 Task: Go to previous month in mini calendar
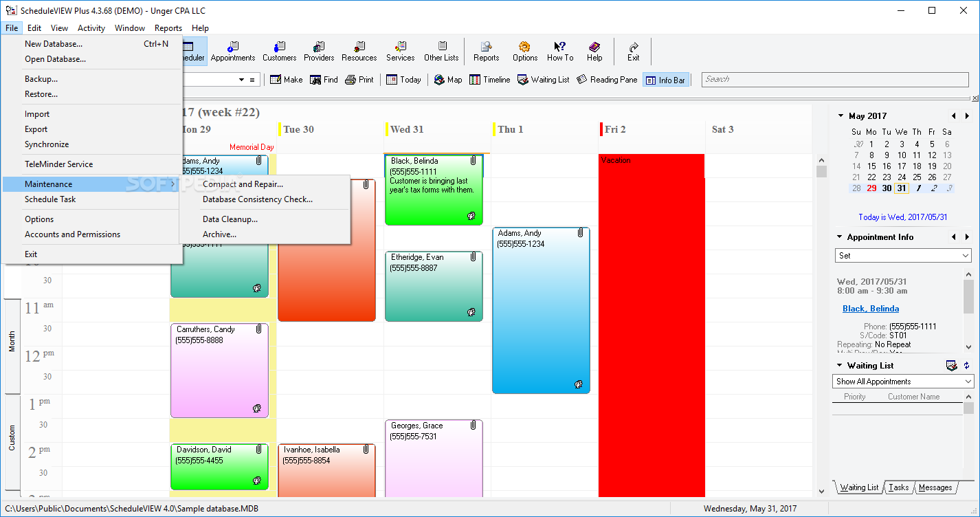coord(953,116)
